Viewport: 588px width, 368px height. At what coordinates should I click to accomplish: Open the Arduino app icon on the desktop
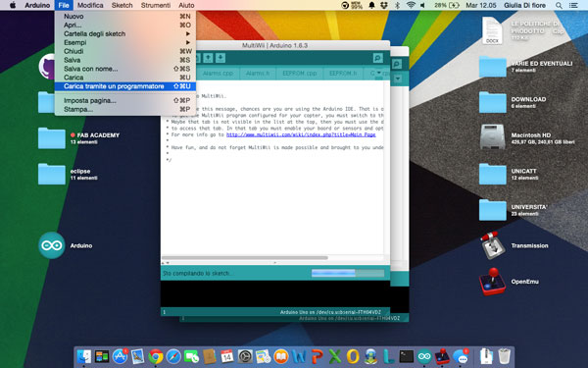point(52,245)
